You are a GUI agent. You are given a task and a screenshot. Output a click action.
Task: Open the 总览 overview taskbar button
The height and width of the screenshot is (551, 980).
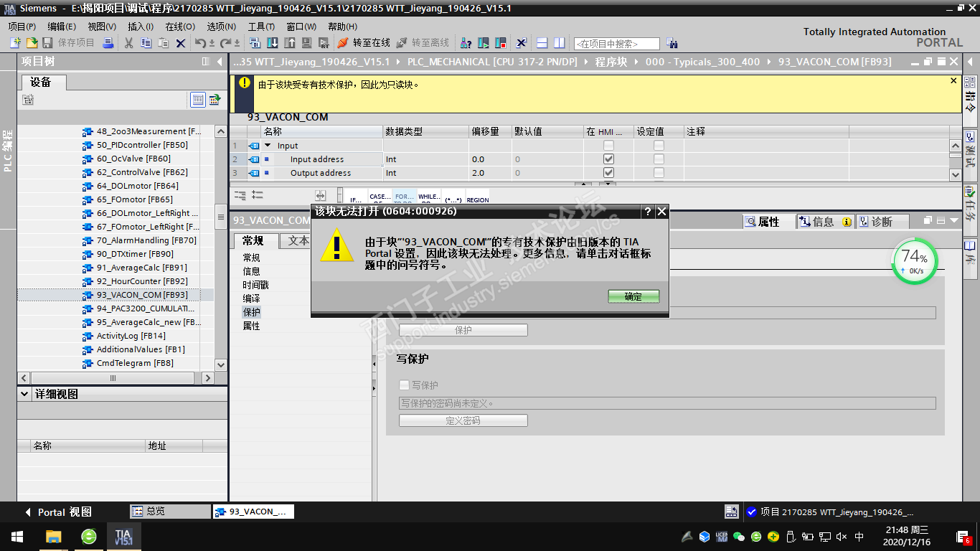169,512
